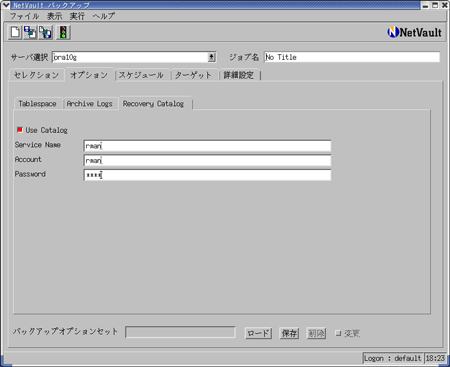
Task: Switch to the セレクション tab
Action: pyautogui.click(x=36, y=75)
